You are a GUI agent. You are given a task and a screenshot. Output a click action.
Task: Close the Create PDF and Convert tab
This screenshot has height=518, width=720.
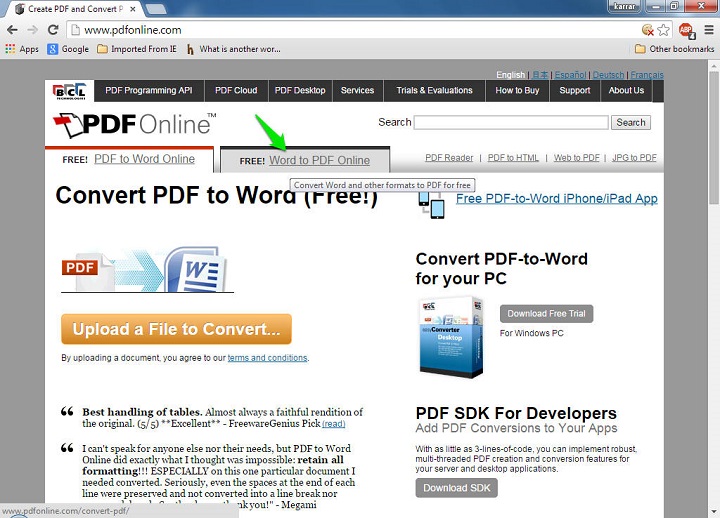tap(133, 9)
